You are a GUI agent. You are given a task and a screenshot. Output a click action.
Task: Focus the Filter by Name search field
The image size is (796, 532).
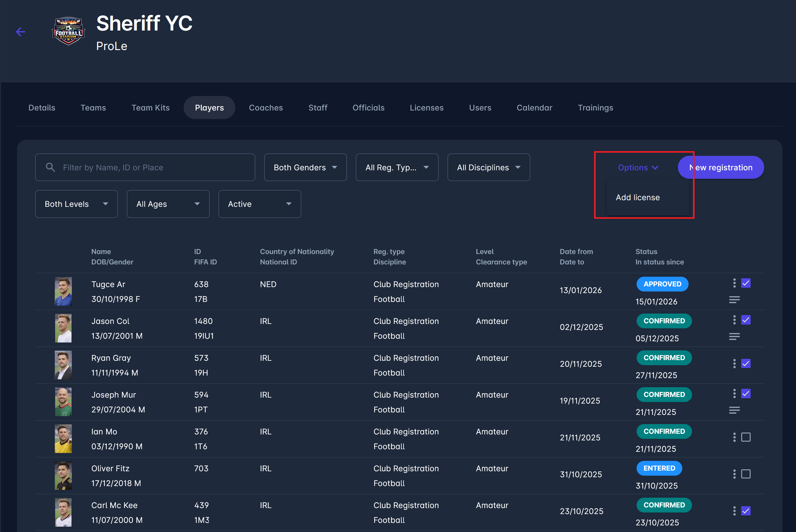point(153,167)
